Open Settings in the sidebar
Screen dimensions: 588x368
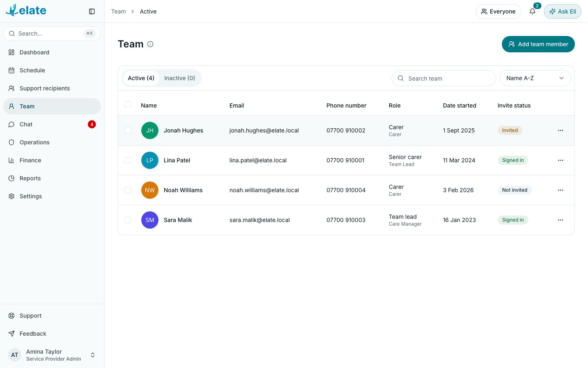click(52, 196)
